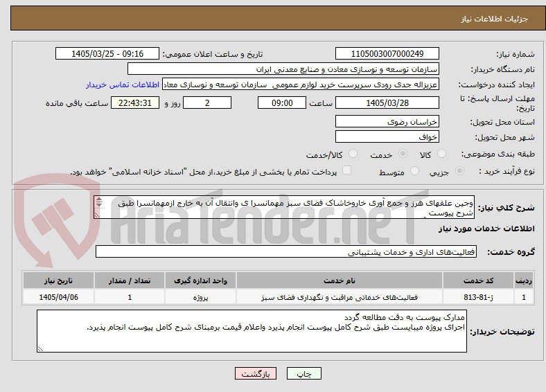Viewport: 546px width, 392px height.
Task: Click the deadline time field 09:00
Action: 282,103
